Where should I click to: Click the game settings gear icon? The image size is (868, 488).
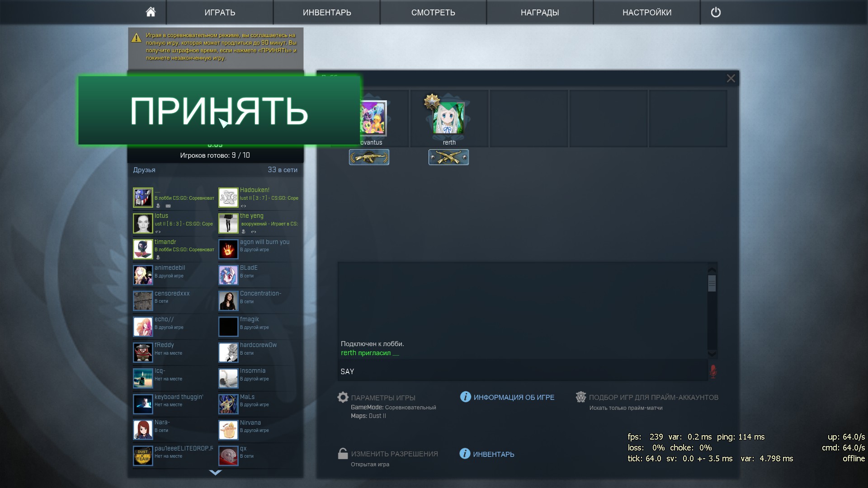click(343, 397)
